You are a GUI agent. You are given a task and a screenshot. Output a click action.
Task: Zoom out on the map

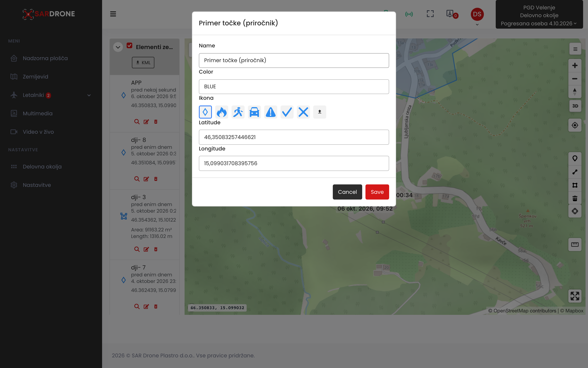pyautogui.click(x=575, y=79)
